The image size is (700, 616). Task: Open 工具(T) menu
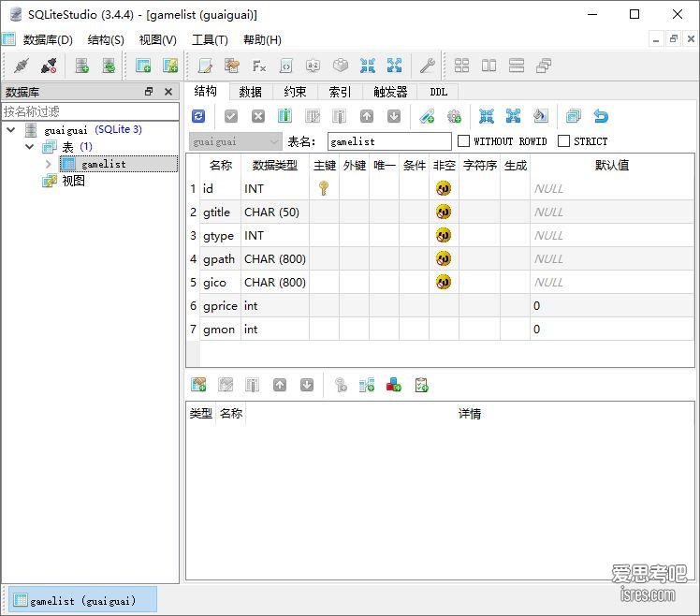click(x=210, y=40)
